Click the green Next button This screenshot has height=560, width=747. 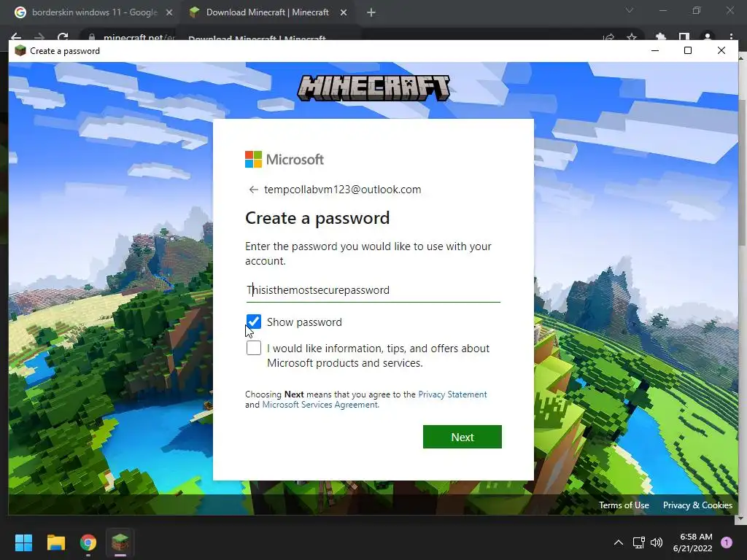(462, 437)
